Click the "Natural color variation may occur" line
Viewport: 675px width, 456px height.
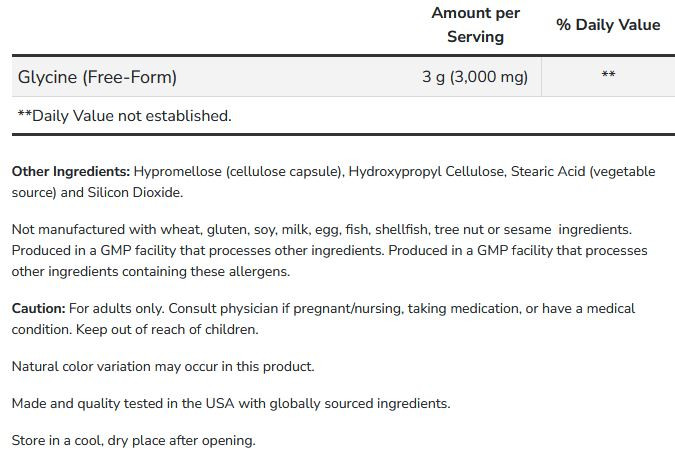coord(163,367)
